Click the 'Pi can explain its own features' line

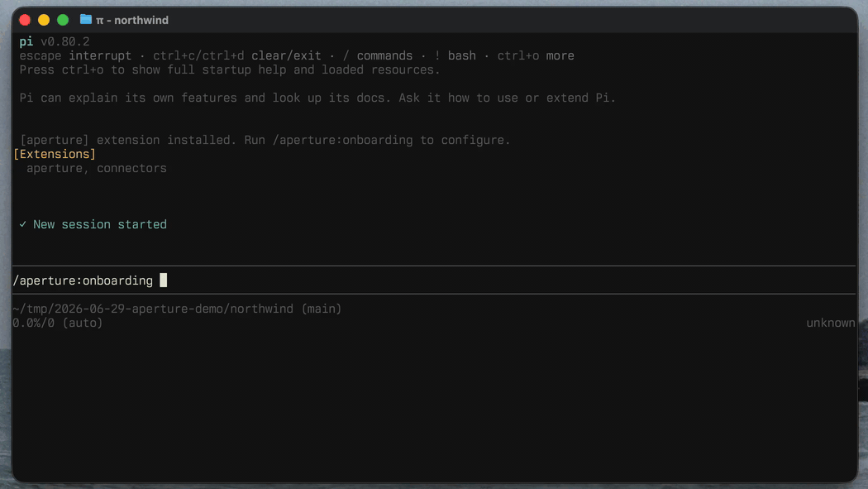tap(317, 98)
